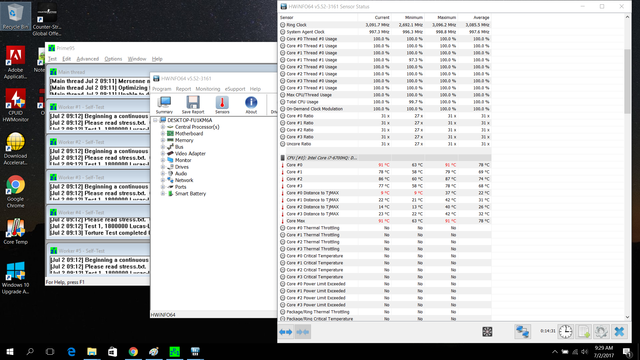Click the log file sheet icon
The height and width of the screenshot is (360, 640).
pyautogui.click(x=583, y=331)
